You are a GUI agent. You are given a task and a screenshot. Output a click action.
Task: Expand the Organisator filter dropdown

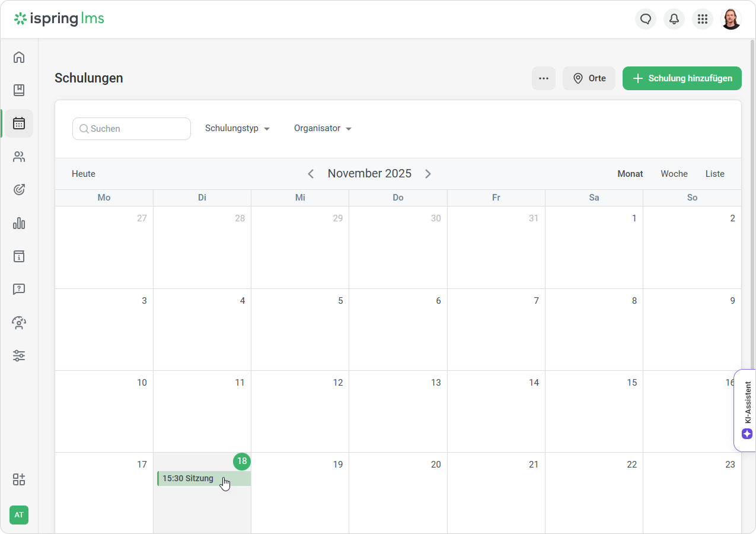323,128
